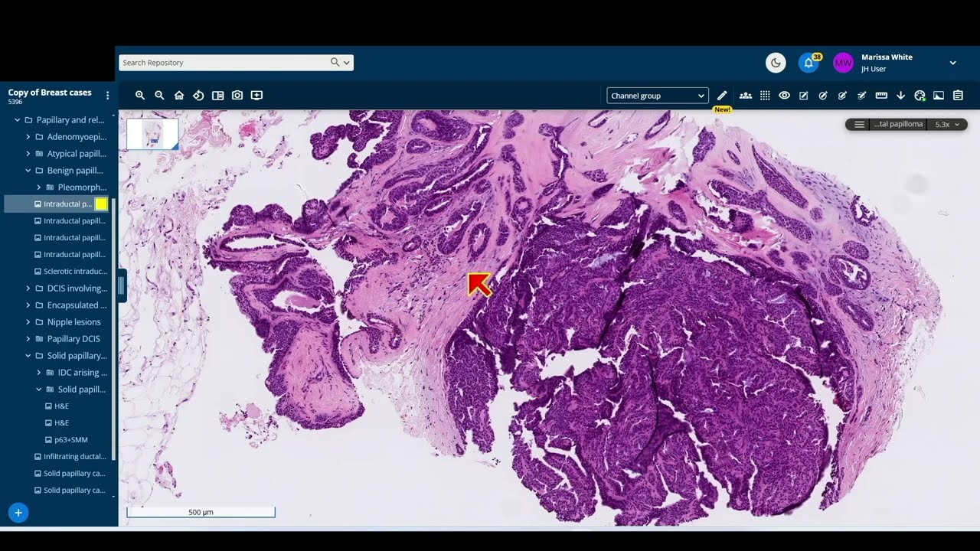This screenshot has height=551, width=980.
Task: Collapse the Papillary and rel... folder
Action: point(18,120)
